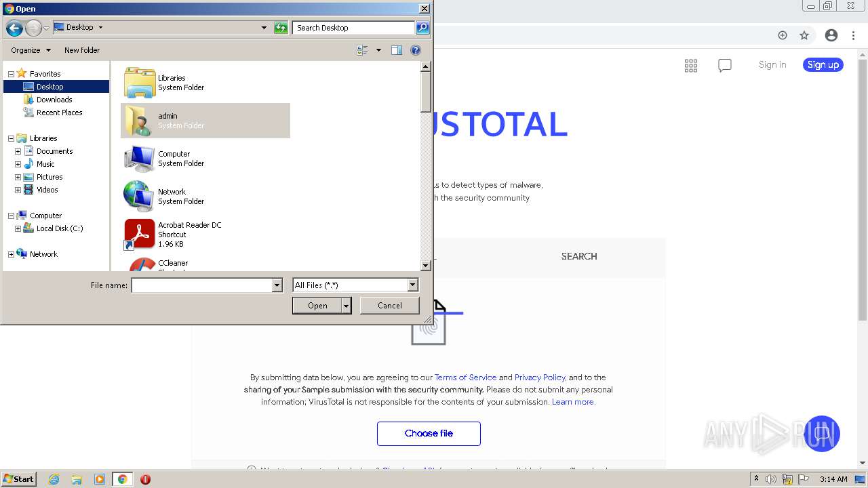
Task: Click the Choose file button
Action: point(429,434)
